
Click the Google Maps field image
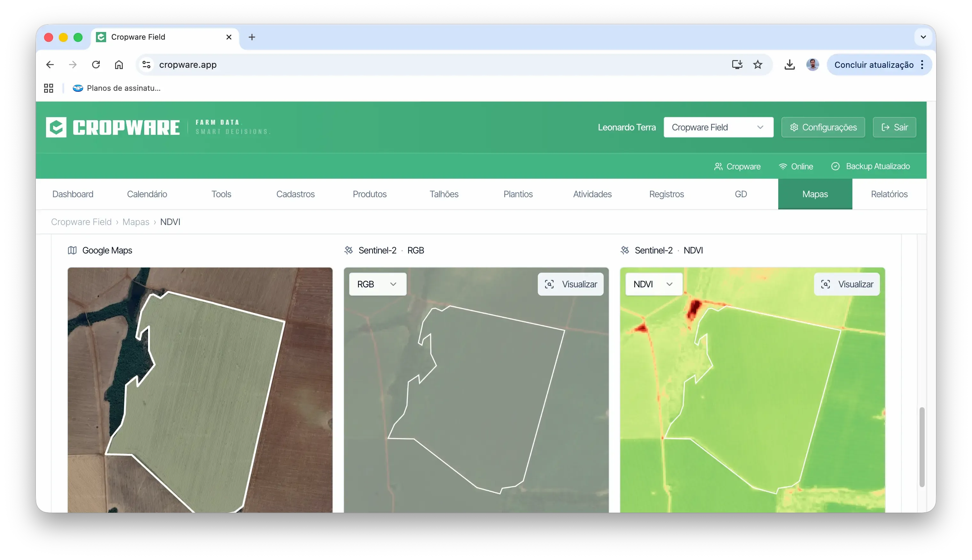coord(200,390)
